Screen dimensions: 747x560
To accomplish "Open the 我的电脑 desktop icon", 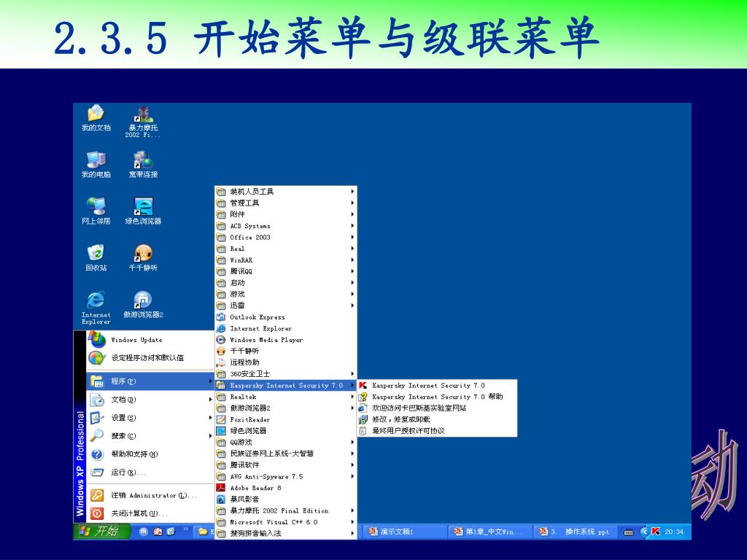I will (x=96, y=165).
